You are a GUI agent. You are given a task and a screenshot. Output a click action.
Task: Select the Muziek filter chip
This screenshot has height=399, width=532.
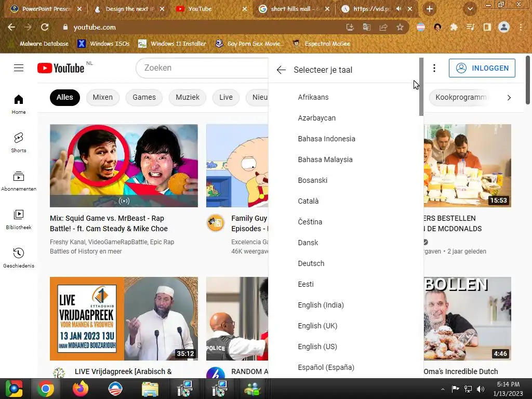pos(188,97)
